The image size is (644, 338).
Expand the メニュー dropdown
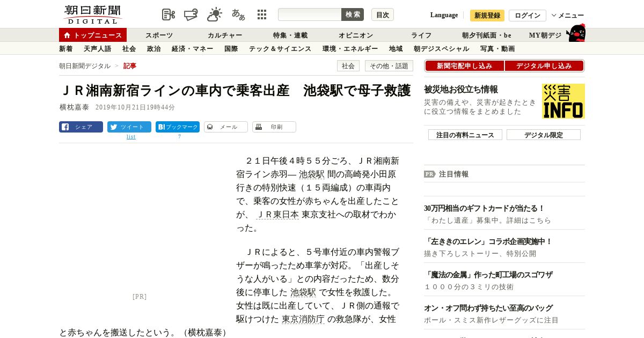(568, 16)
